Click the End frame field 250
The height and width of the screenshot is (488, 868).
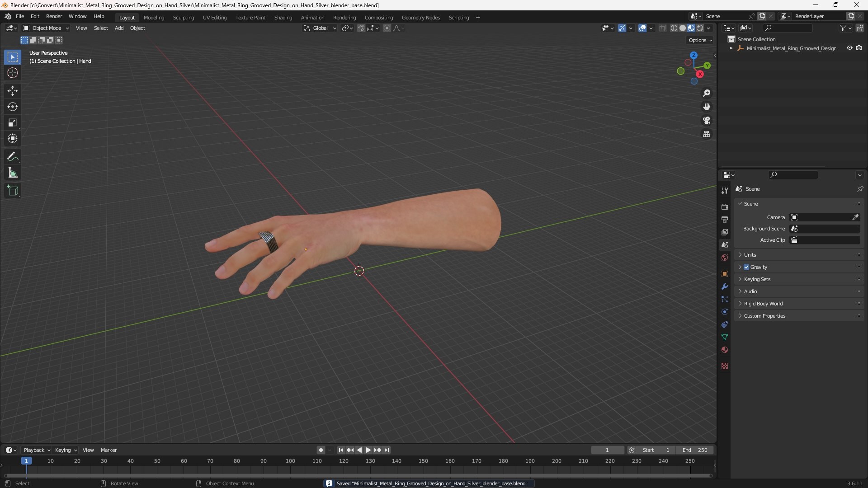coord(695,450)
